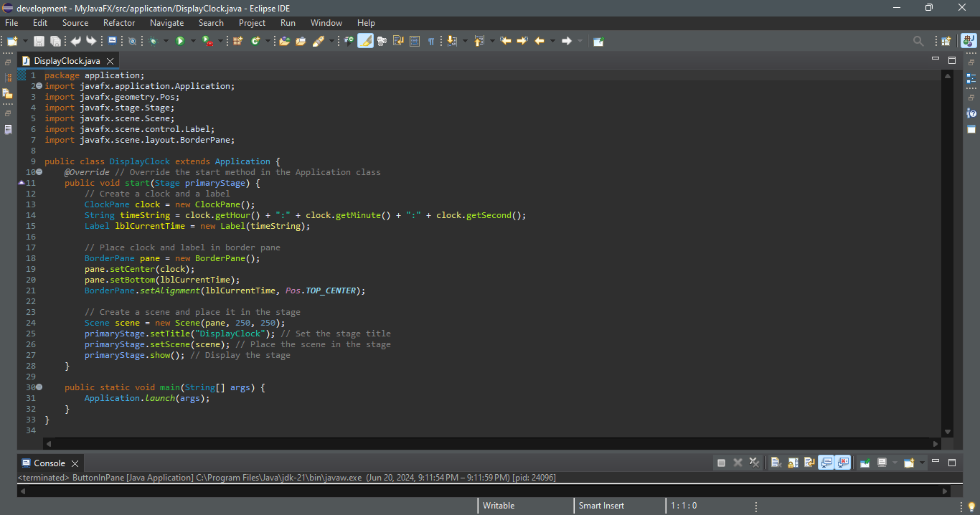Click the Save icon in toolbar
Viewport: 980px width, 515px height.
tap(39, 42)
